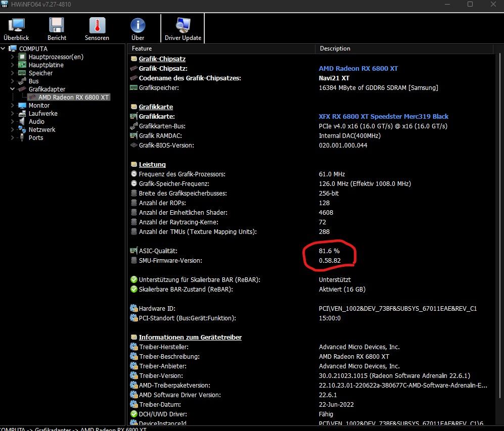Viewport: 504px width, 431px height.
Task: Save a report with the Bericht icon
Action: tap(57, 25)
